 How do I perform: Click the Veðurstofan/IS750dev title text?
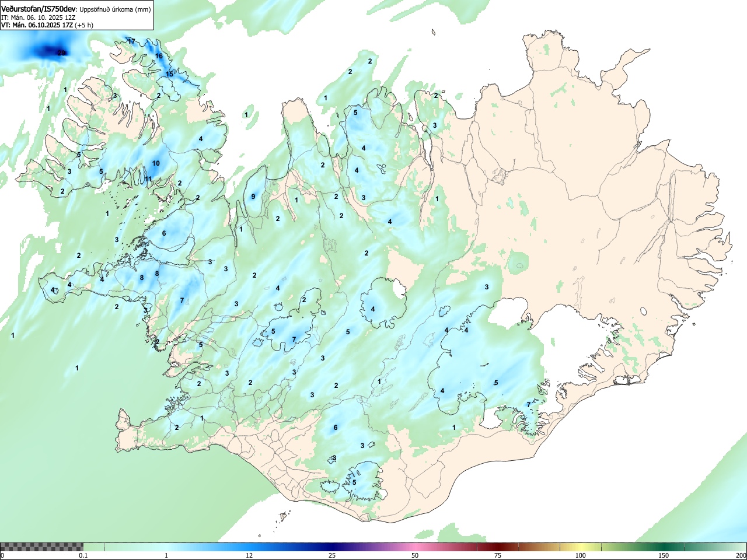[39, 9]
